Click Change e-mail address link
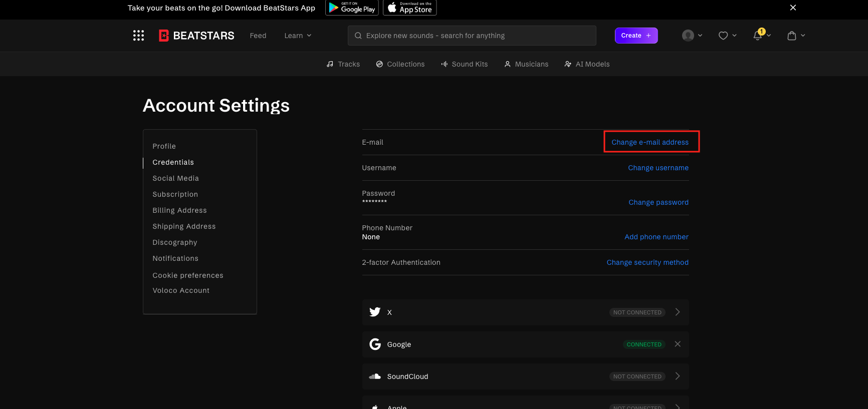 (x=650, y=142)
